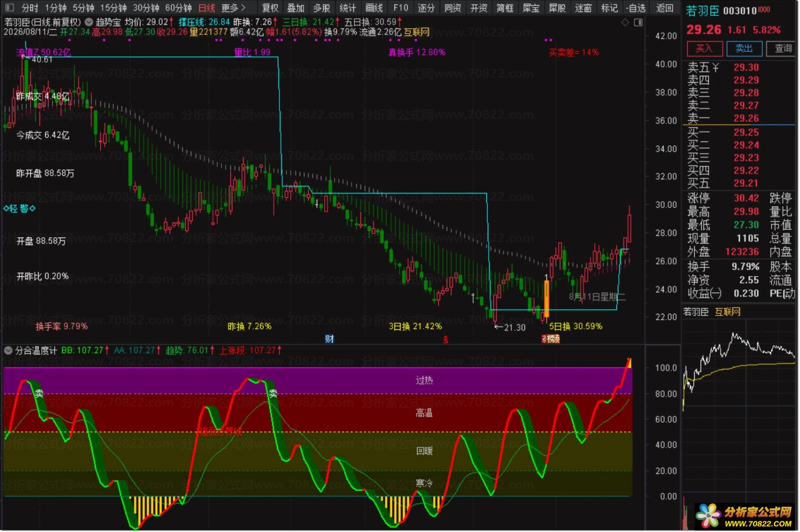Click the 同资 toolbar button

point(453,8)
